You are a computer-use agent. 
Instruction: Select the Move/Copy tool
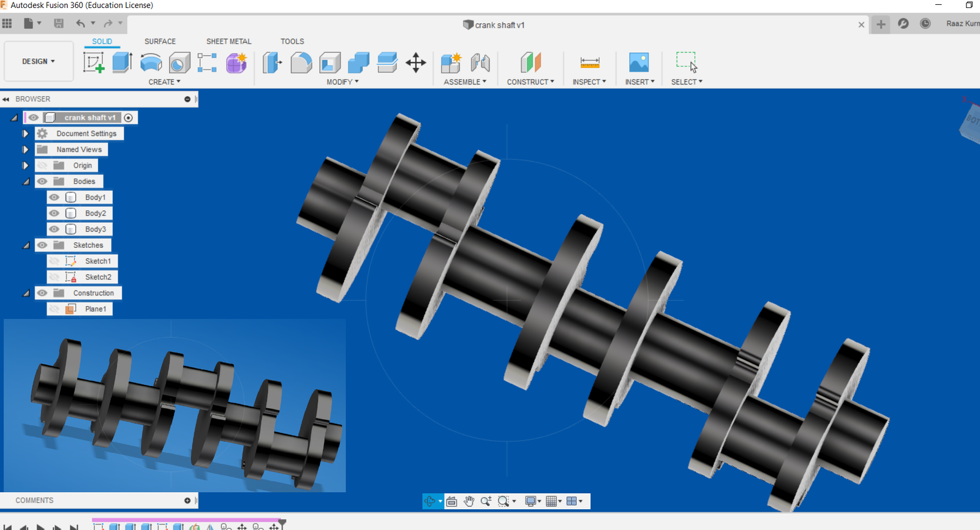[x=416, y=62]
